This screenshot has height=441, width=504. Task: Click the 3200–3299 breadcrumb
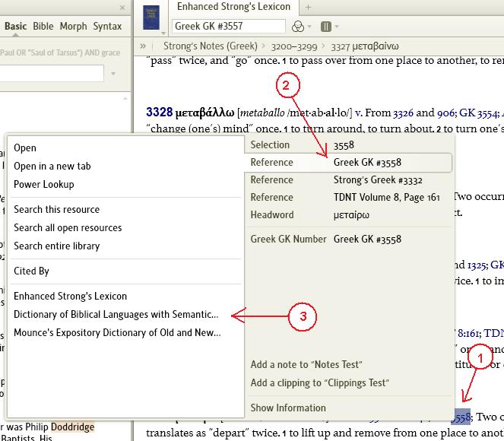point(293,47)
